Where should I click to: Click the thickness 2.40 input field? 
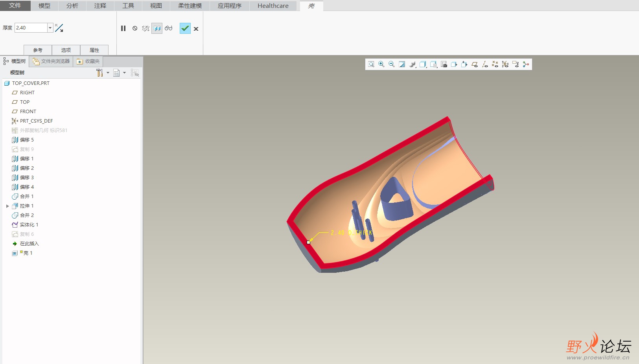pyautogui.click(x=31, y=28)
